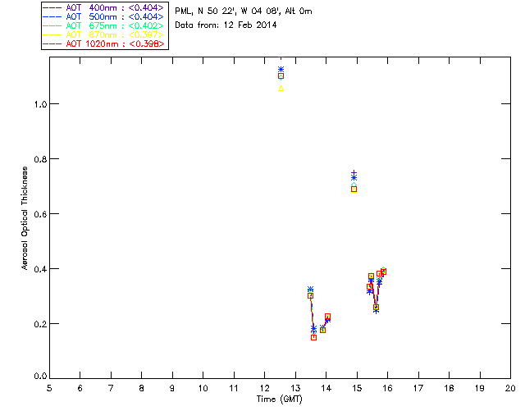Click the x-axis tick label 12
This screenshot has height=420, width=525.
coord(264,388)
